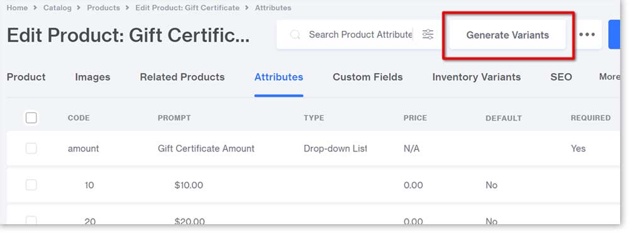
Task: Click the blue button at top right
Action: [x=614, y=35]
